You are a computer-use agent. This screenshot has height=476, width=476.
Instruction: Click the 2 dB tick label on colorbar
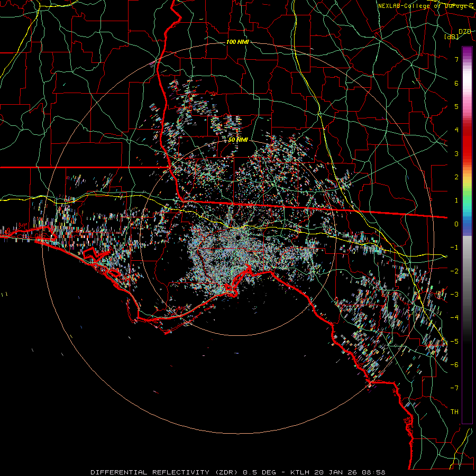(456, 177)
